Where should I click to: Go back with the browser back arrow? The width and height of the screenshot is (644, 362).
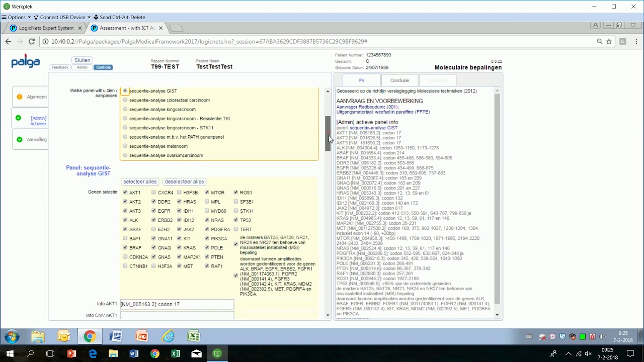[8, 42]
